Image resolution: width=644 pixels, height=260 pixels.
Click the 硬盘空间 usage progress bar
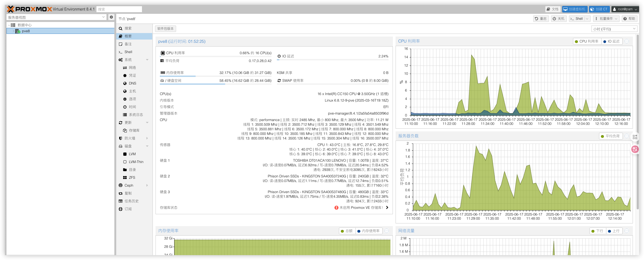coord(216,84)
